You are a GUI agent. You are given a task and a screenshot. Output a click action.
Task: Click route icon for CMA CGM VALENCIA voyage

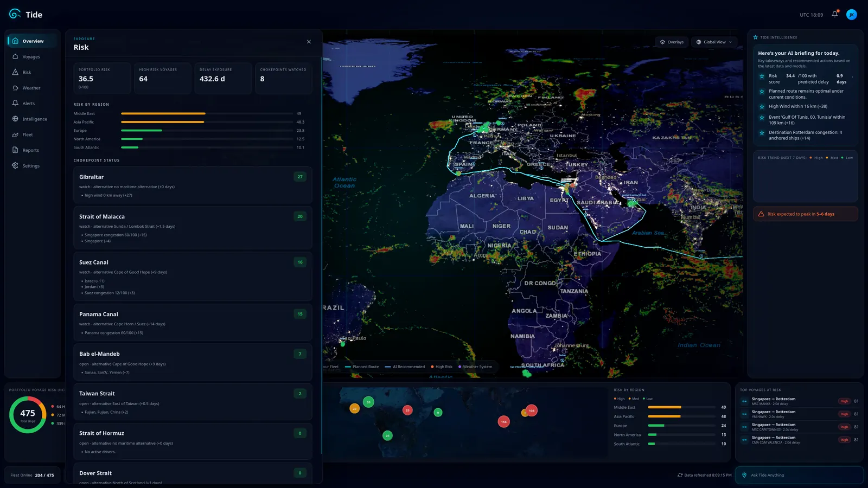pos(744,440)
